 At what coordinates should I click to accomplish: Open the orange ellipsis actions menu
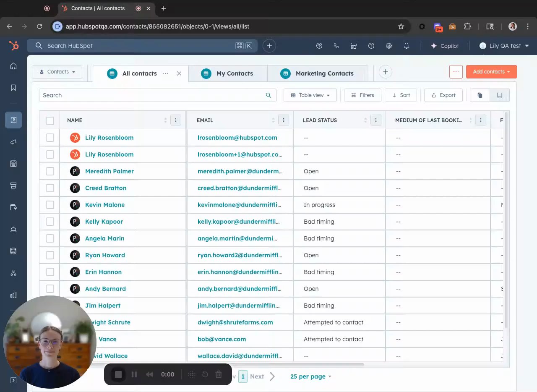pos(456,72)
